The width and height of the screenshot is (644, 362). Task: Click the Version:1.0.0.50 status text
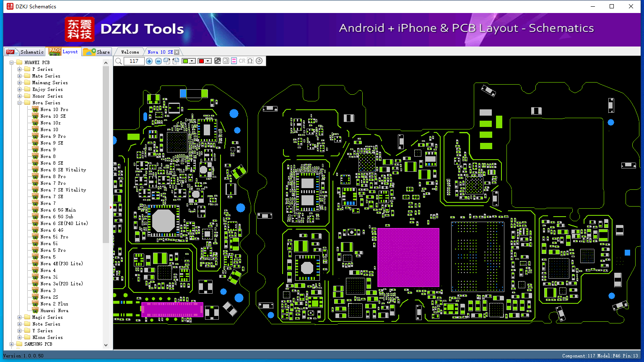23,356
